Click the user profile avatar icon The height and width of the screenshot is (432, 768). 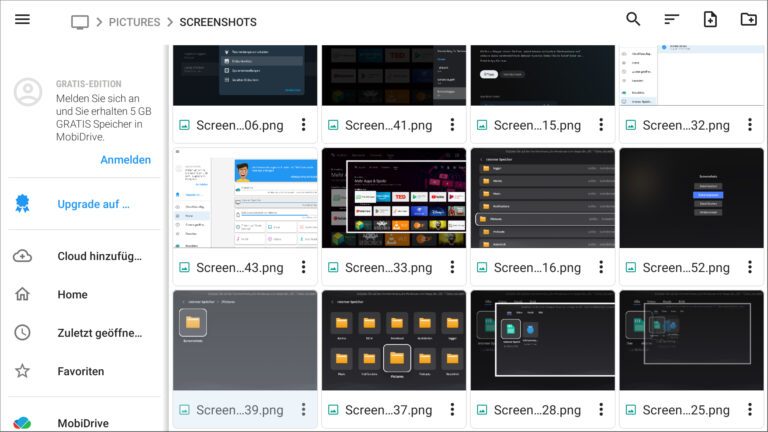[28, 92]
